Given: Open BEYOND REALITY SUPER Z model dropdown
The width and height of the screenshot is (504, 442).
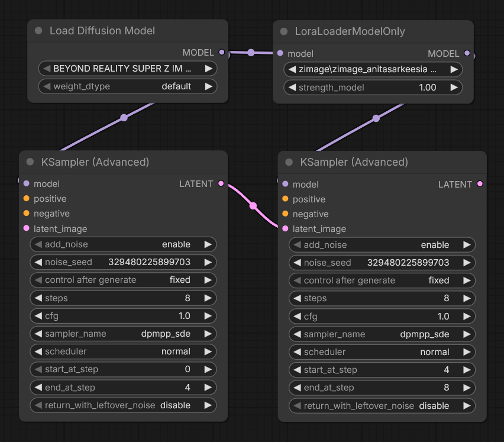Looking at the screenshot, I should [128, 69].
